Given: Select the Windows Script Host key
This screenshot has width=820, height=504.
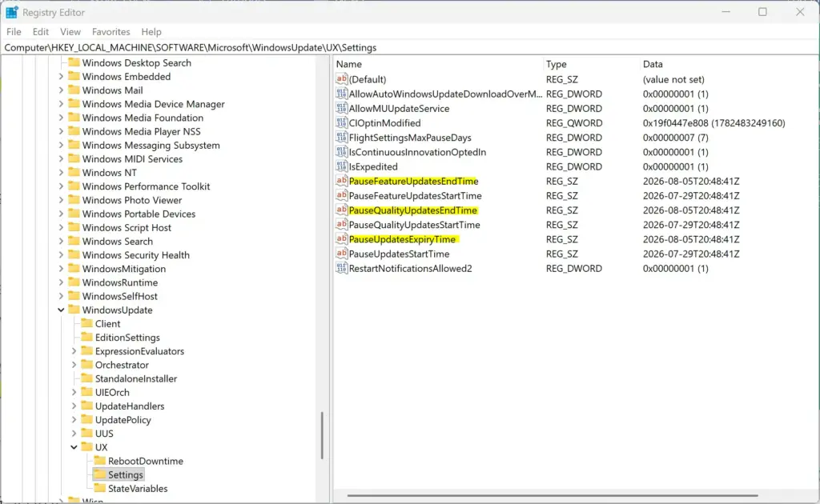Looking at the screenshot, I should 127,228.
